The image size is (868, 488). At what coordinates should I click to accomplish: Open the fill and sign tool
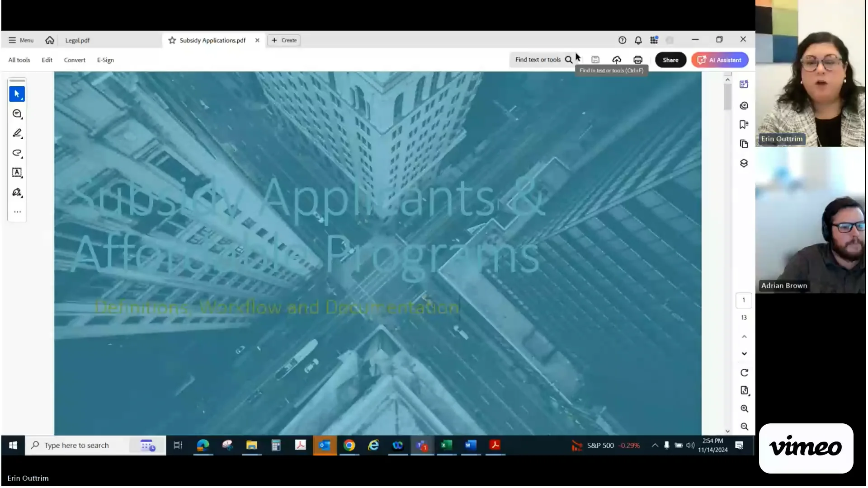point(17,192)
